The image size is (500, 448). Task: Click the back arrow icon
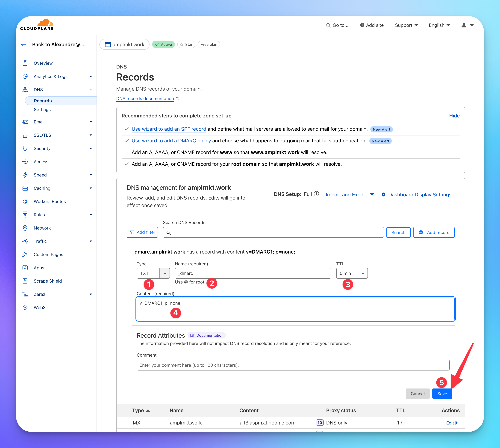24,44
